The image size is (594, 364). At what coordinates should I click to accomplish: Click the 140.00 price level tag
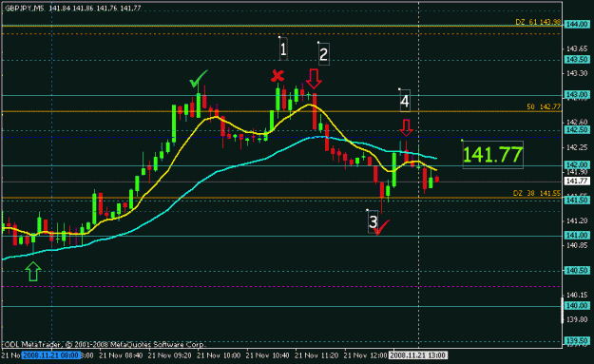[x=577, y=305]
